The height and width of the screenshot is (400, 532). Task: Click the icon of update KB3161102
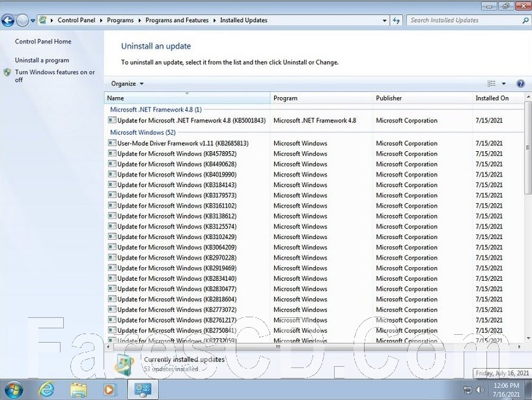[112, 205]
